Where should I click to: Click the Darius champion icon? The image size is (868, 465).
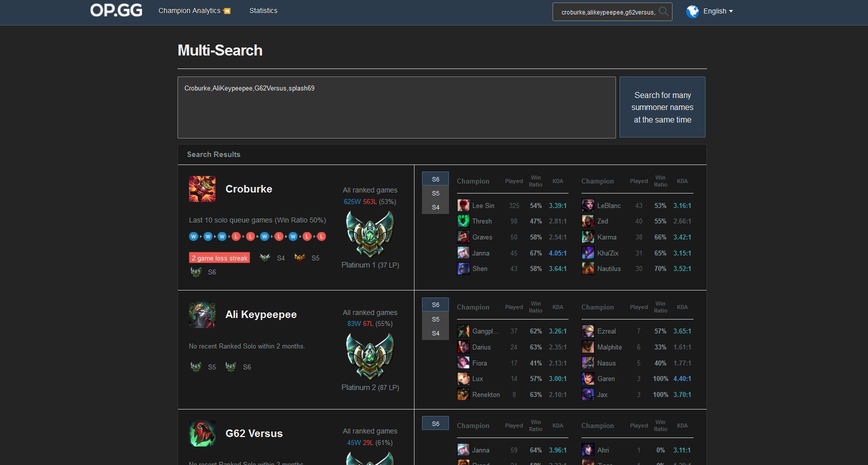[x=463, y=347]
